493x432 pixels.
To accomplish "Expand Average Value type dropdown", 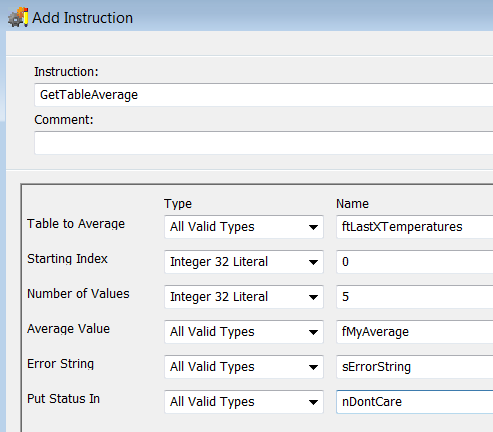I will point(244,332).
